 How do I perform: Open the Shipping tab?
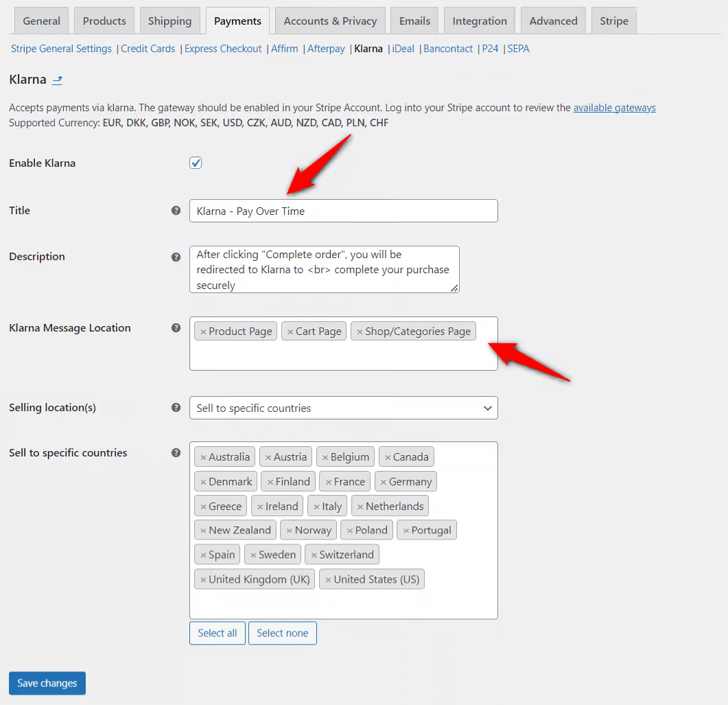point(170,21)
